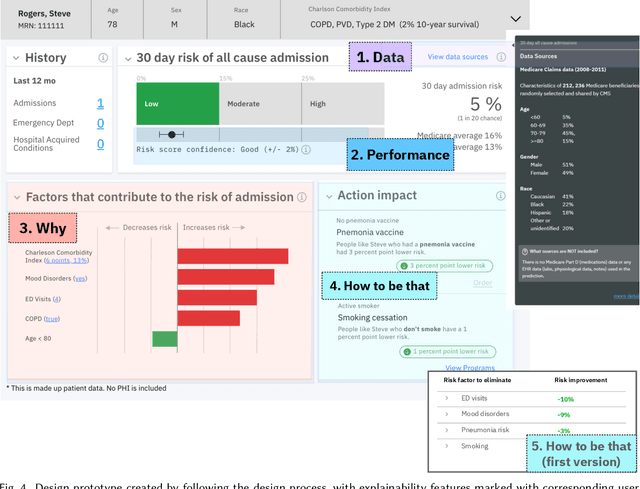This screenshot has height=489, width=640.
Task: Click the Factors panel info icon
Action: [303, 197]
